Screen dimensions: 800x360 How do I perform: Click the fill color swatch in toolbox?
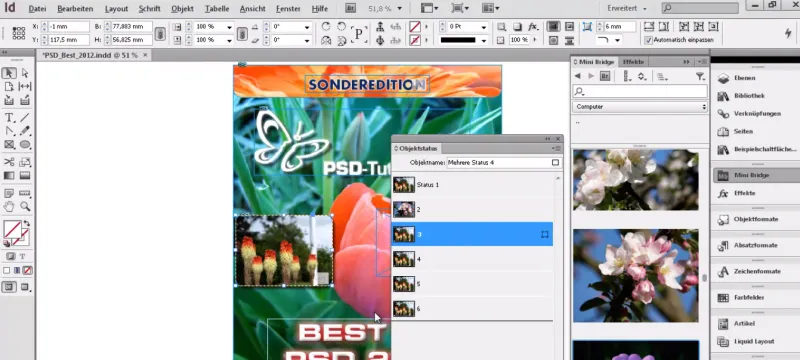(12, 229)
